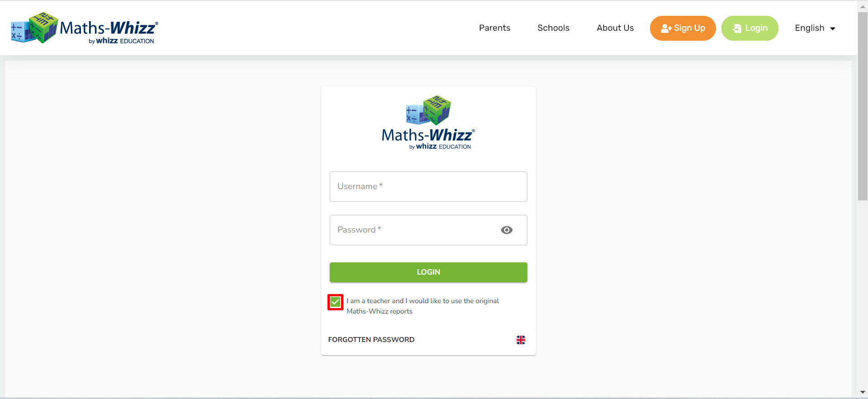Focus the Username input field

(428, 186)
